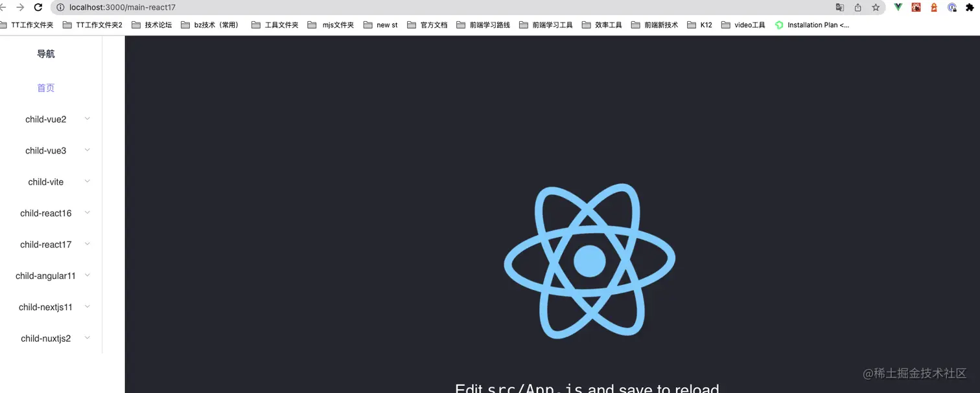Click child-vite menu label

coord(46,182)
